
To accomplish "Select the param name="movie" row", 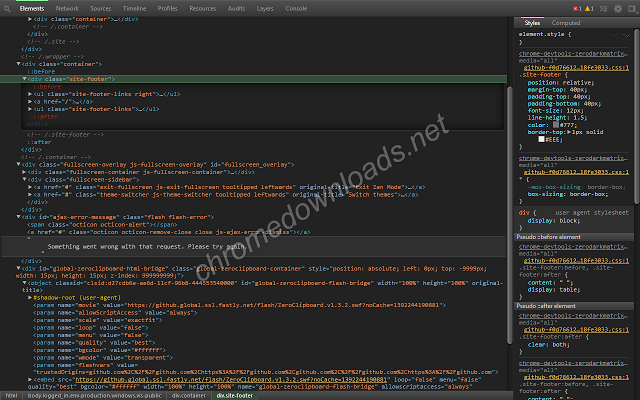I will 240,305.
